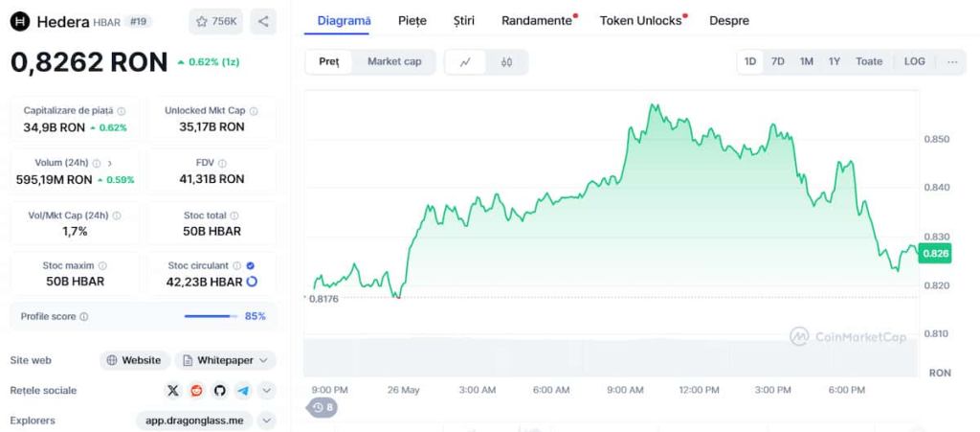Screen dimensions: 980x432
Task: Switch to line chart view icon
Action: tap(465, 62)
